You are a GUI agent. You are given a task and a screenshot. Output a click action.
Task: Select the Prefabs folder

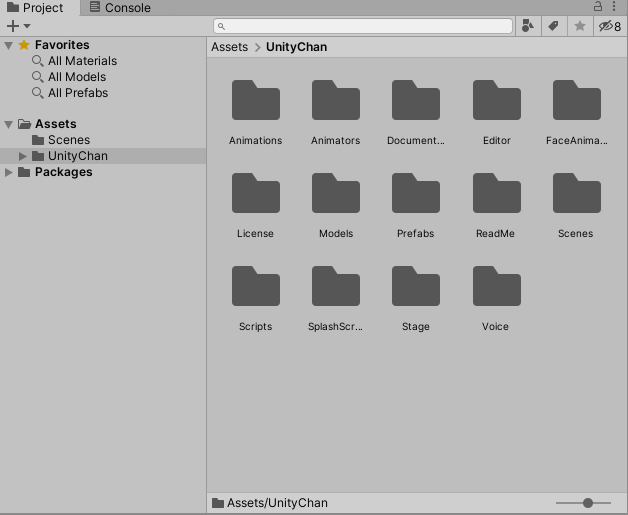(x=416, y=193)
